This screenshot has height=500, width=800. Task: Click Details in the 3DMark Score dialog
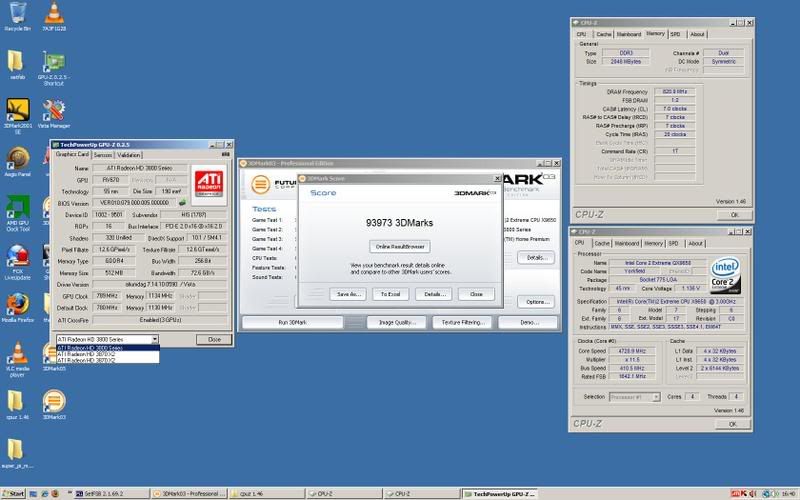[x=434, y=294]
